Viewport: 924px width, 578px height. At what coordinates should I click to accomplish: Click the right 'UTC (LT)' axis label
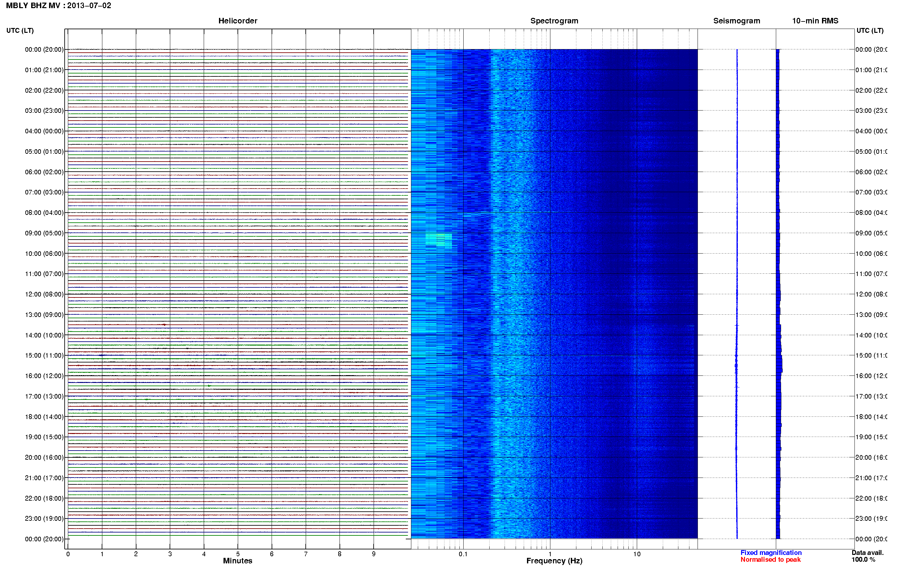[x=870, y=31]
